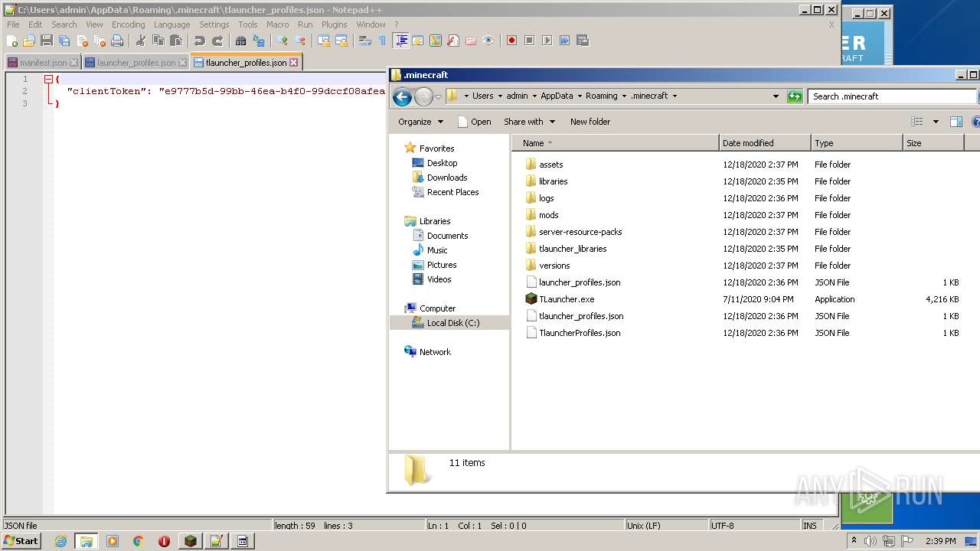Change the view using the view icon
Screen dimensions: 980x551
tap(916, 122)
